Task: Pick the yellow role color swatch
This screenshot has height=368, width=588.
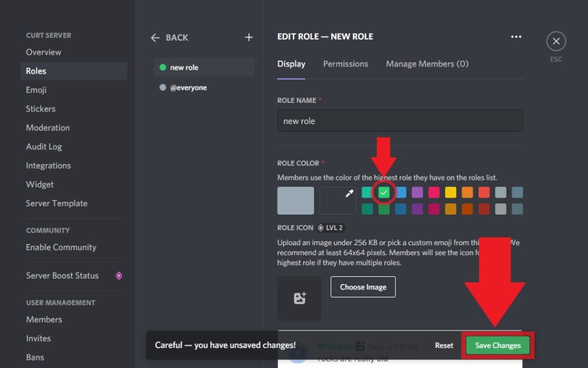Action: pyautogui.click(x=450, y=192)
